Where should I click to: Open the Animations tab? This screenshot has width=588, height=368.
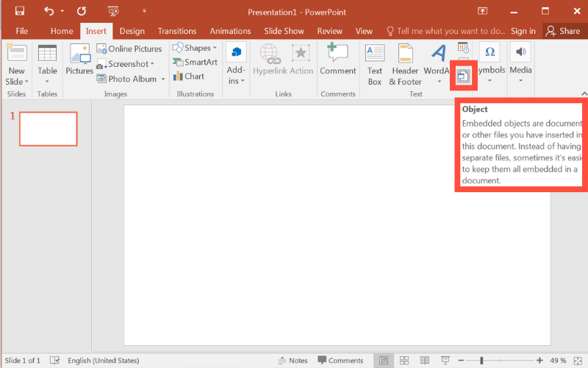(x=230, y=31)
